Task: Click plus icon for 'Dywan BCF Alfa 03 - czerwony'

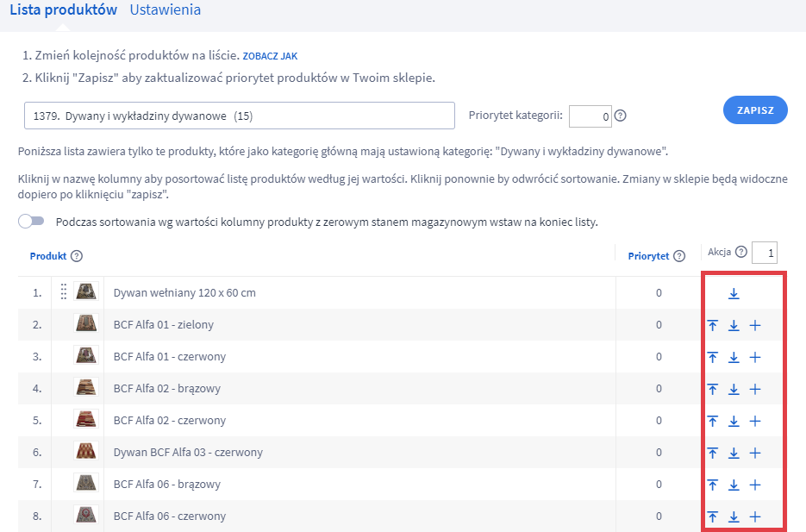Action: pyautogui.click(x=754, y=453)
